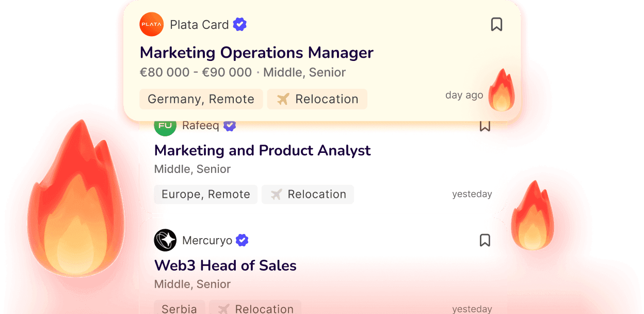
Task: Click verified badge next to Plata Card
Action: (239, 24)
